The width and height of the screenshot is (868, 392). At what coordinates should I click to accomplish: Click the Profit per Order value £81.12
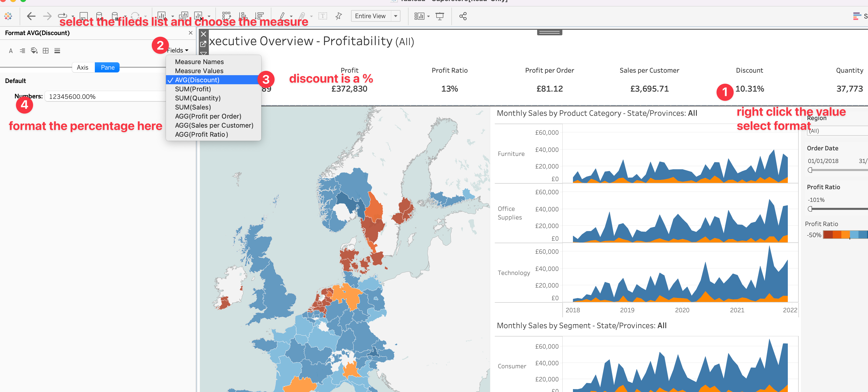click(549, 89)
